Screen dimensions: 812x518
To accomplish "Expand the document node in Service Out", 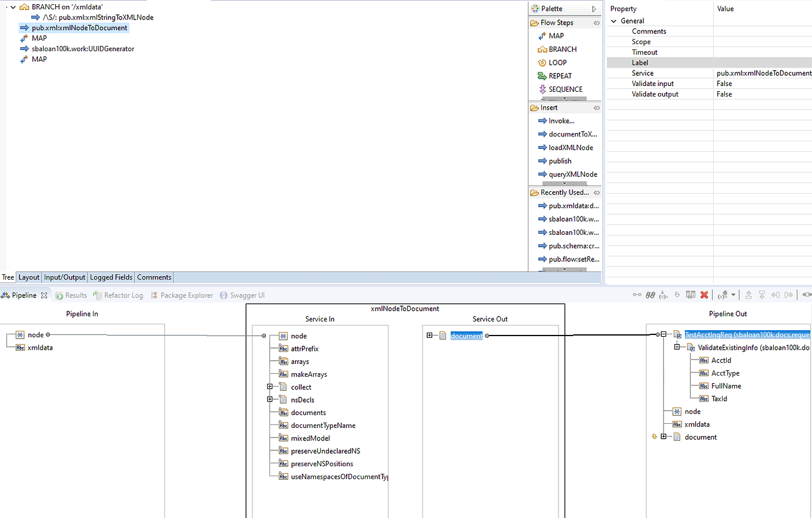I will click(x=430, y=336).
